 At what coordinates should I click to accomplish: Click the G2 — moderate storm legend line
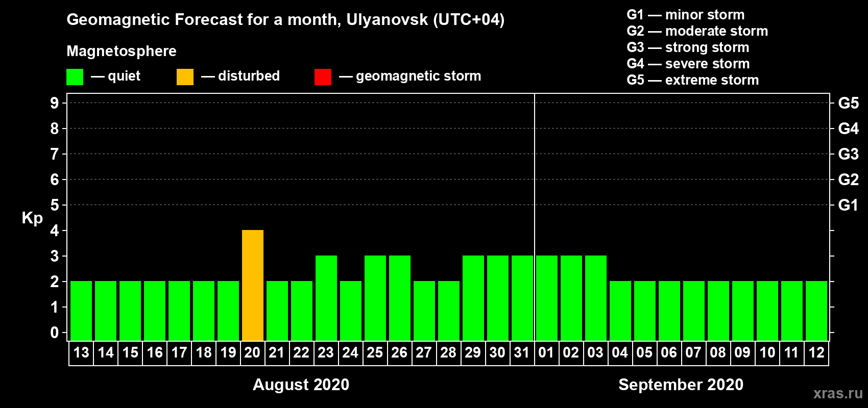[x=697, y=31]
